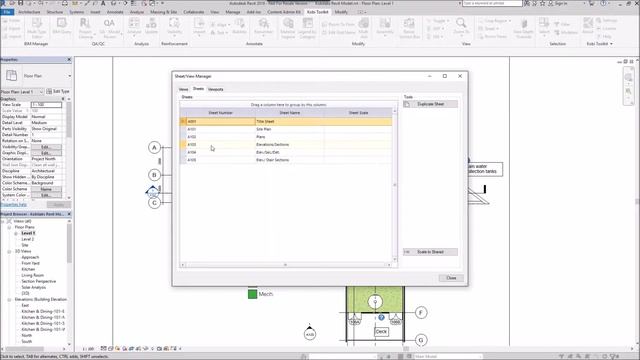The width and height of the screenshot is (640, 360).
Task: Click the Renumber ribbon icon
Action: pyautogui.click(x=264, y=27)
